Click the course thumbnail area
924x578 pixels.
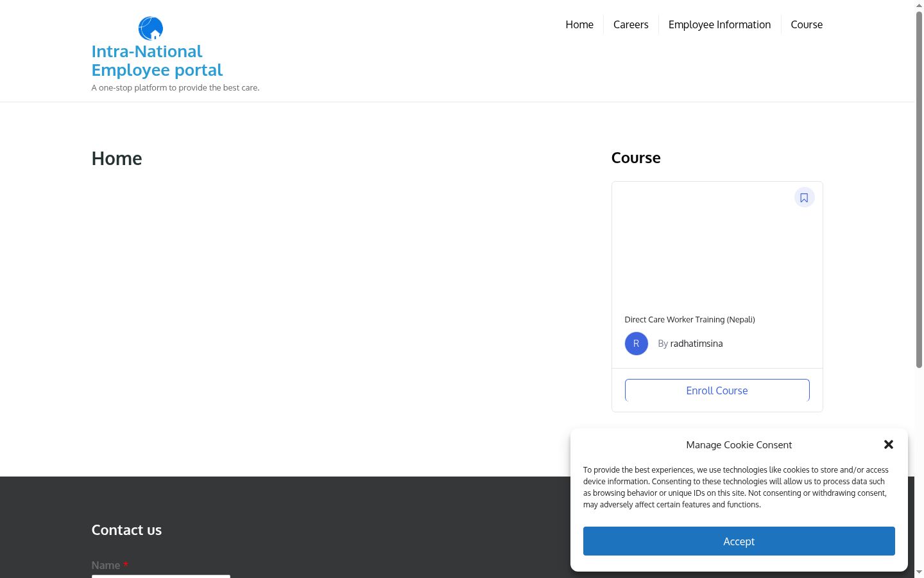point(717,243)
